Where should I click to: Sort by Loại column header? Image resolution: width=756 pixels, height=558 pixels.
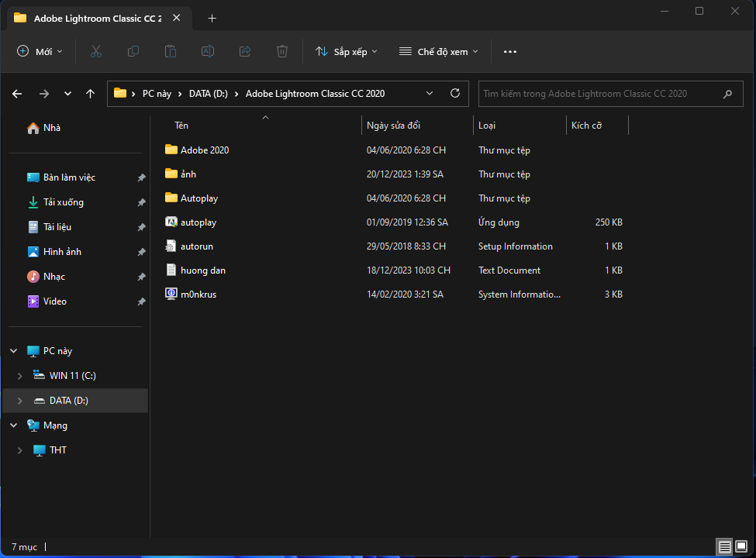[487, 126]
